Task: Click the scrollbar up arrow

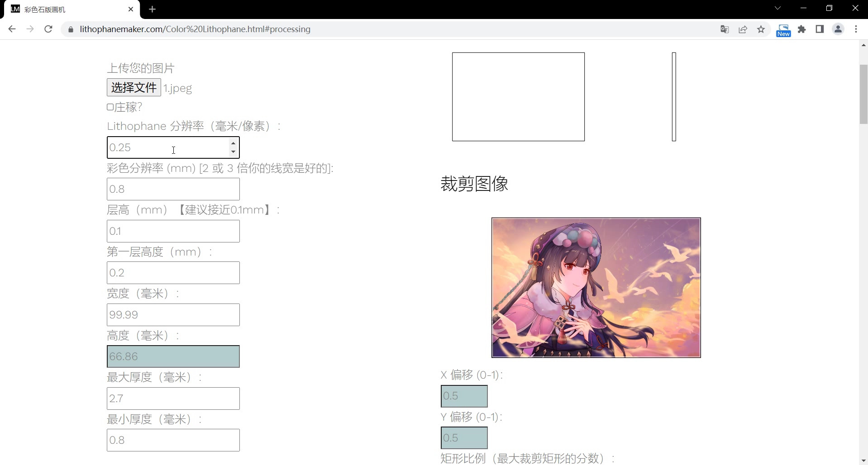Action: click(863, 45)
